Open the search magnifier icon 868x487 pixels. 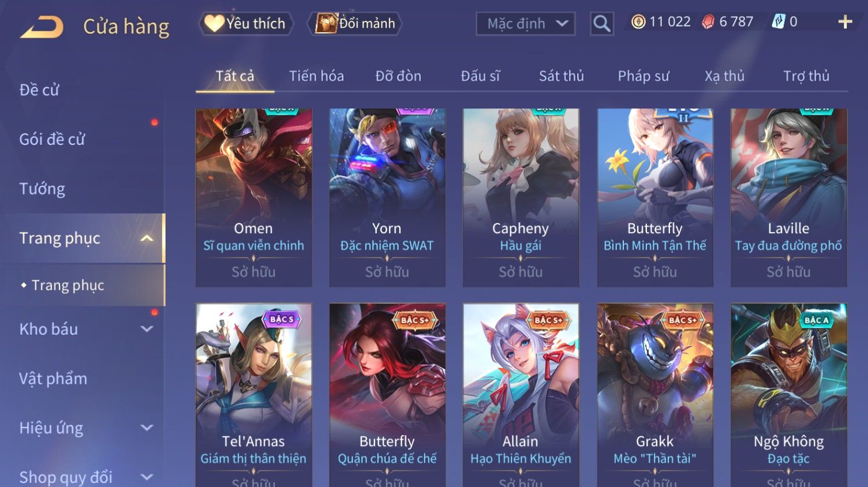[x=602, y=24]
